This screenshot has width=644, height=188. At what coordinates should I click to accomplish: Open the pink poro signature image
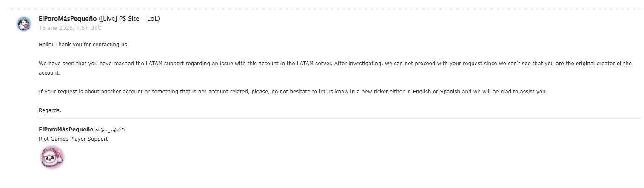pos(52,158)
